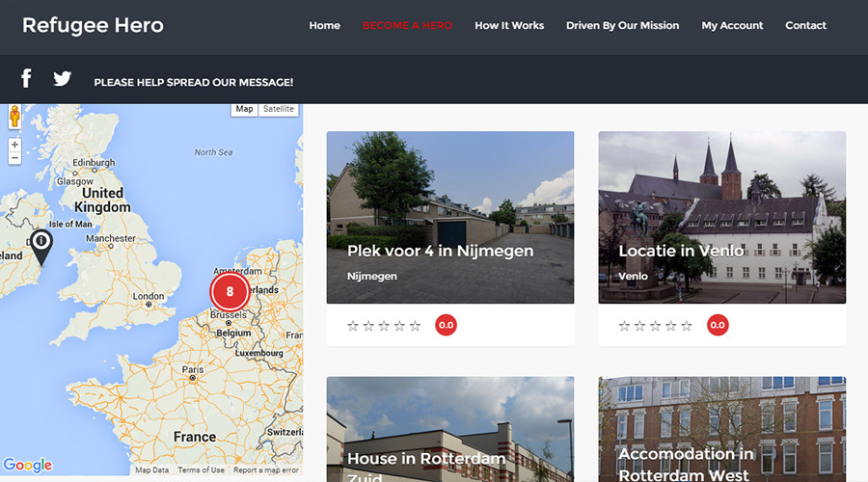Open the map Terms of Use link

[x=201, y=469]
